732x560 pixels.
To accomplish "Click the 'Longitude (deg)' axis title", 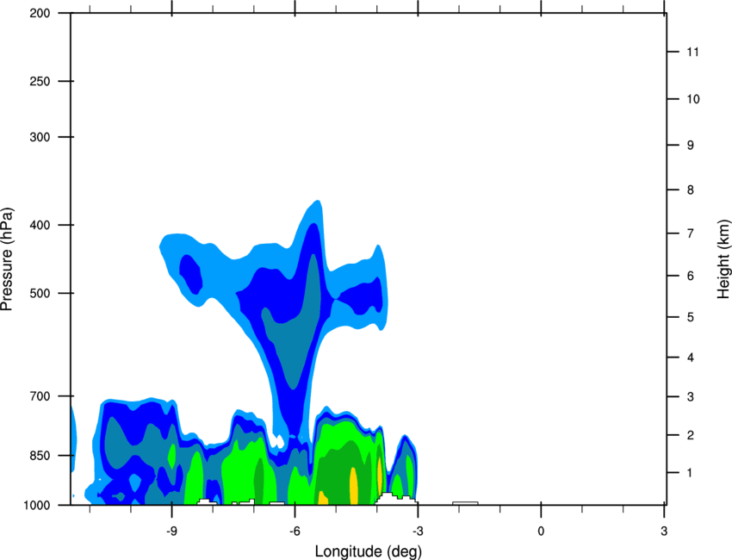I will [369, 551].
